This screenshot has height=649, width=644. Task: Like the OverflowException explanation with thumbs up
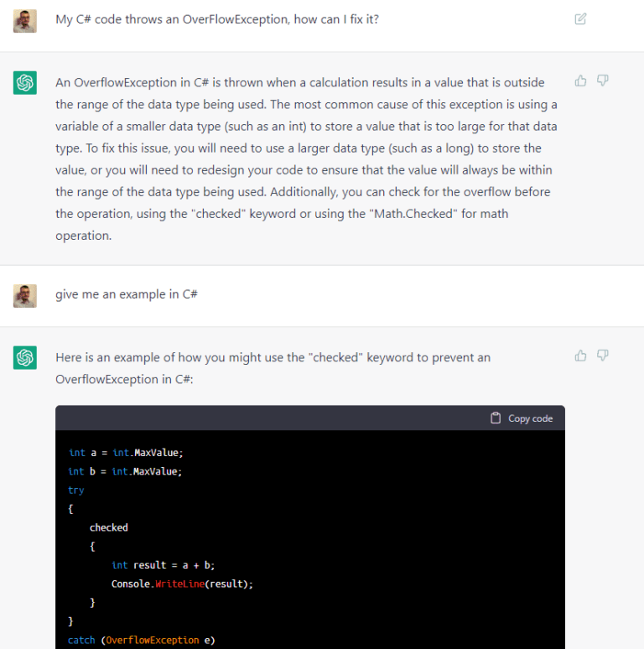pyautogui.click(x=580, y=80)
